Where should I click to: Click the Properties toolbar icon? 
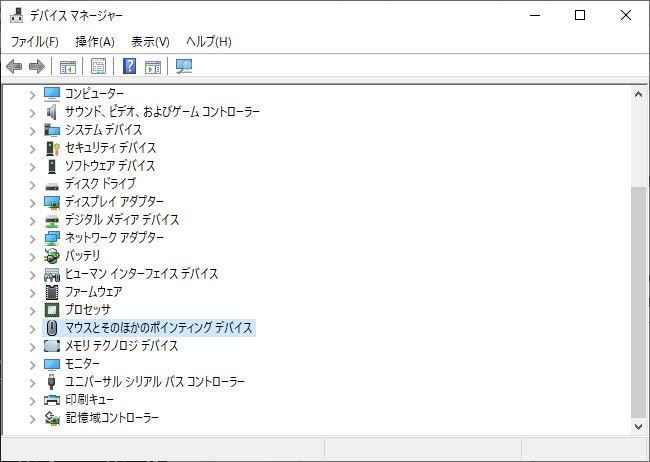tap(99, 66)
